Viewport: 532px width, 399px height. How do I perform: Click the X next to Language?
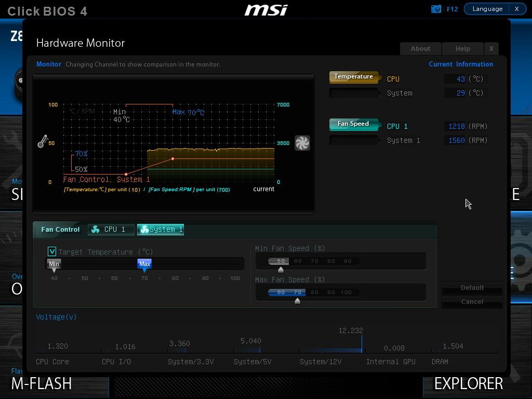pos(517,9)
